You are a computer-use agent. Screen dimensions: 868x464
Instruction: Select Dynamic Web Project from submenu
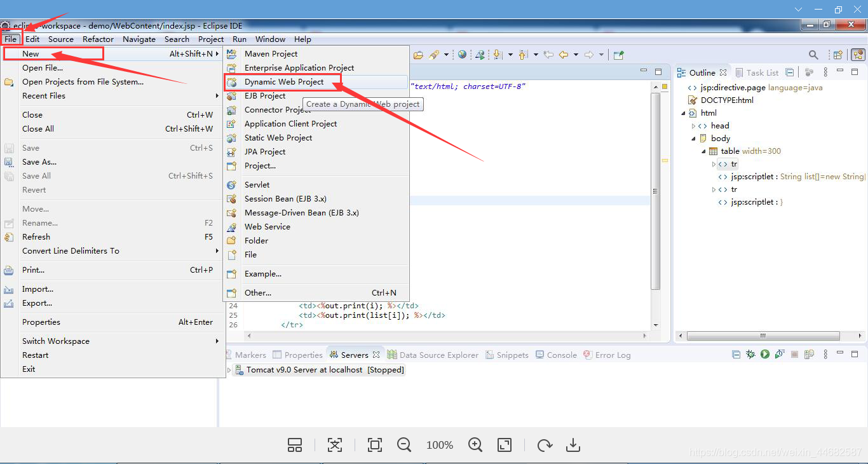pyautogui.click(x=316, y=82)
